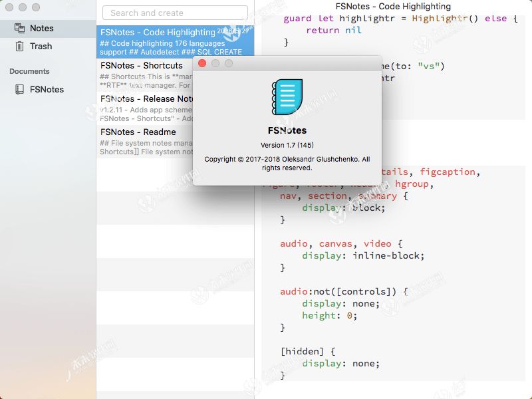Click 'display: inline-block;' in editor
The image size is (532, 399).
click(363, 255)
